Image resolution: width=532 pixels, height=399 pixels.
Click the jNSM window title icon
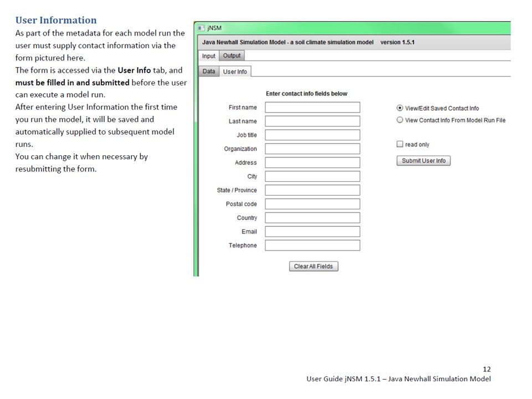pos(201,28)
